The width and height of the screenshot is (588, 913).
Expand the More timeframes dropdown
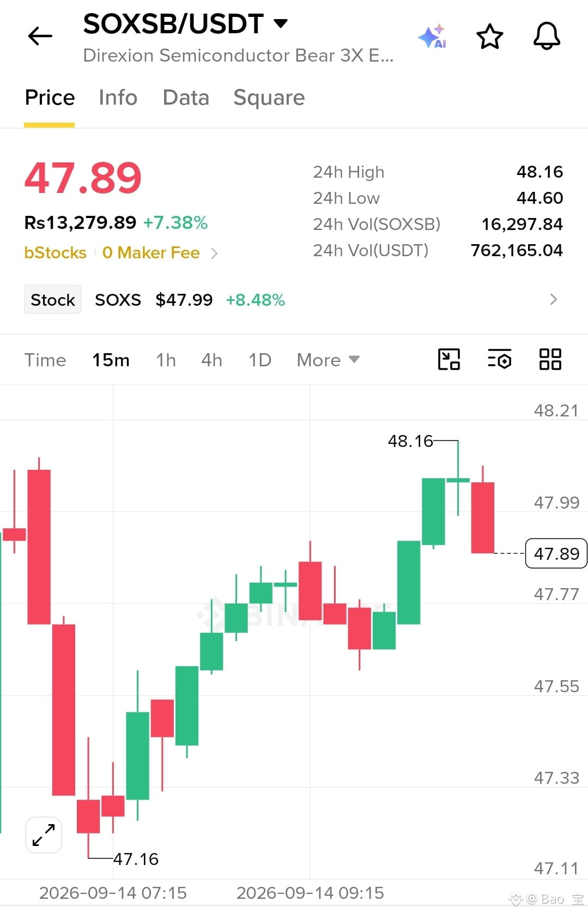(328, 360)
